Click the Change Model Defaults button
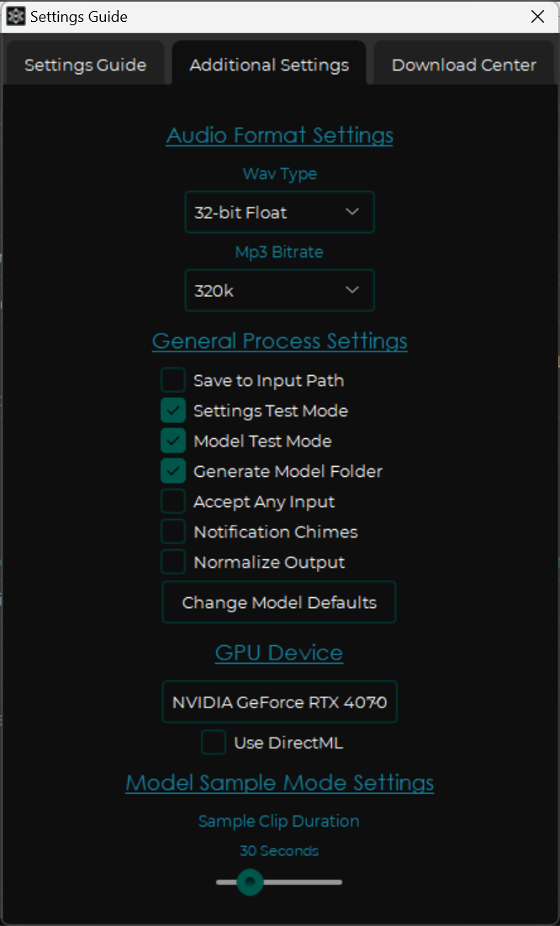 [278, 602]
